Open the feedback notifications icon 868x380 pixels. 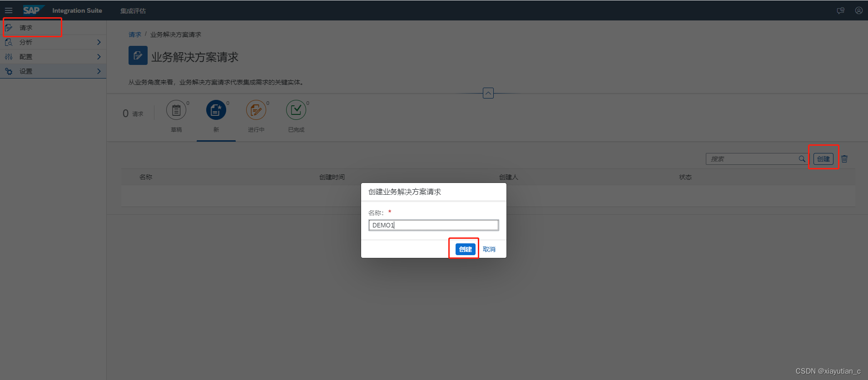(x=841, y=10)
